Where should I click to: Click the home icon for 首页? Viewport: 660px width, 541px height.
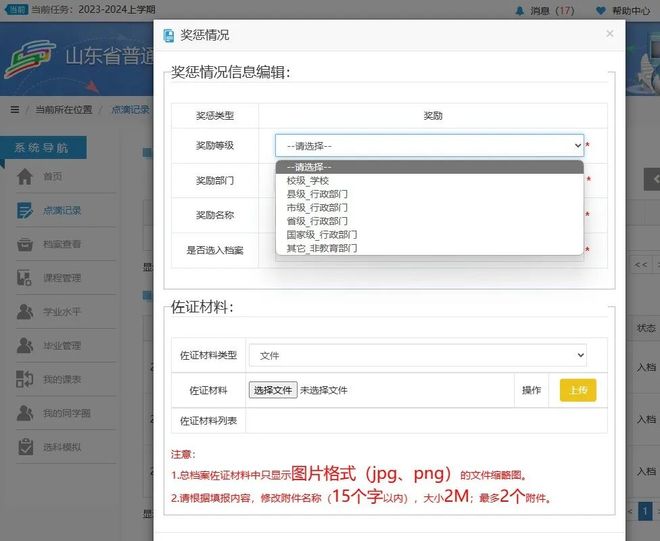[25, 176]
